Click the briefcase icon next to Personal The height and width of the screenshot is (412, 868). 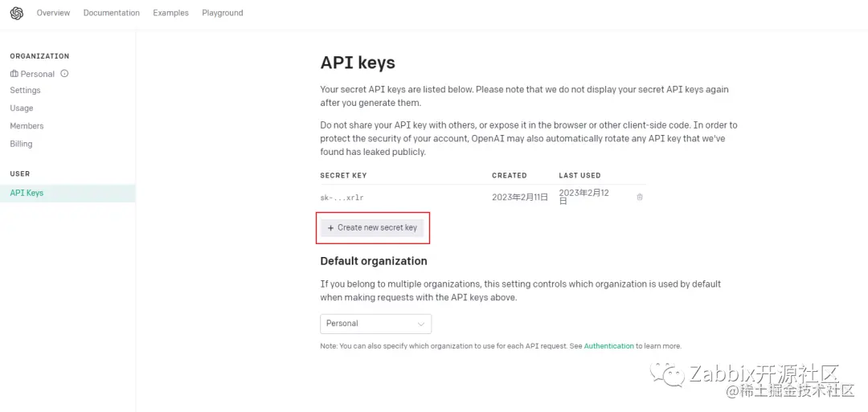coord(14,73)
